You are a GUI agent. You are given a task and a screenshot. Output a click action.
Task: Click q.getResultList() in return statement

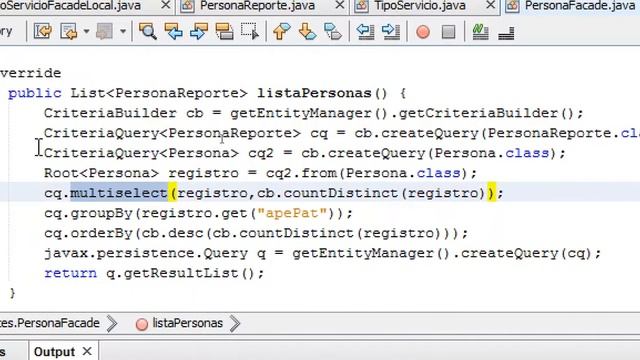[180, 273]
